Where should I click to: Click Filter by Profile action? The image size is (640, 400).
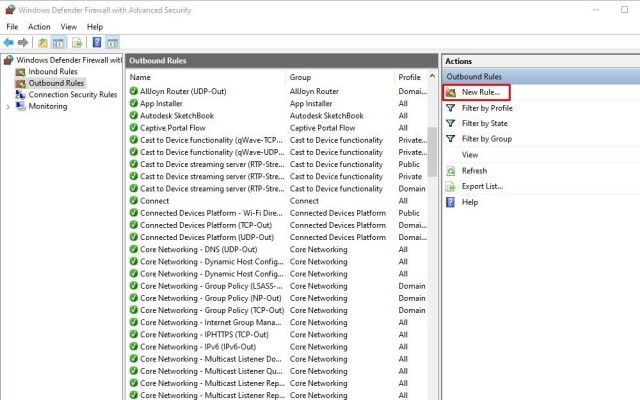487,108
